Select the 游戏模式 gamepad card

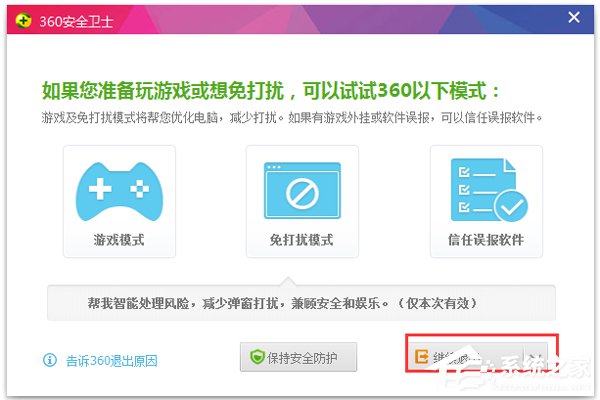119,201
